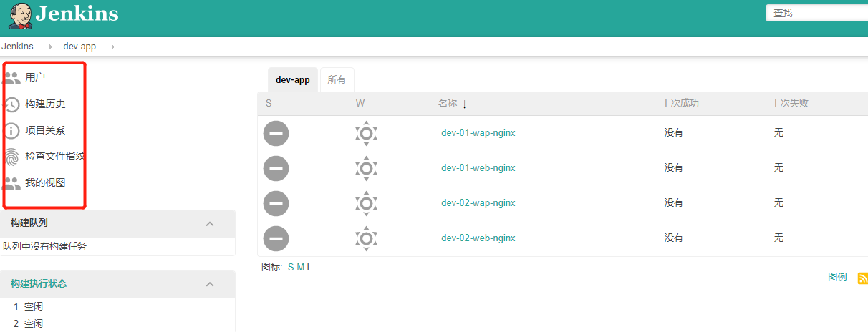The width and height of the screenshot is (868, 332).
Task: Open the 我的视图 link
Action: 45,183
